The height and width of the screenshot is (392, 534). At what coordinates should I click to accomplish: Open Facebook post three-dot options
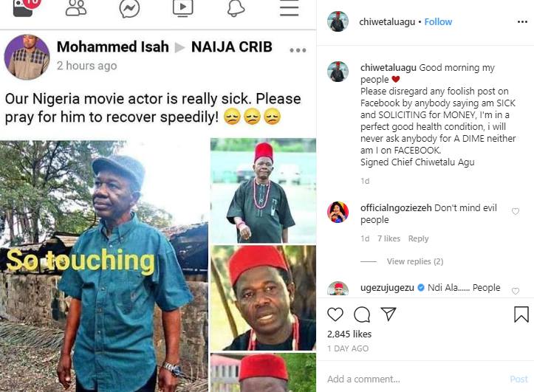(298, 50)
